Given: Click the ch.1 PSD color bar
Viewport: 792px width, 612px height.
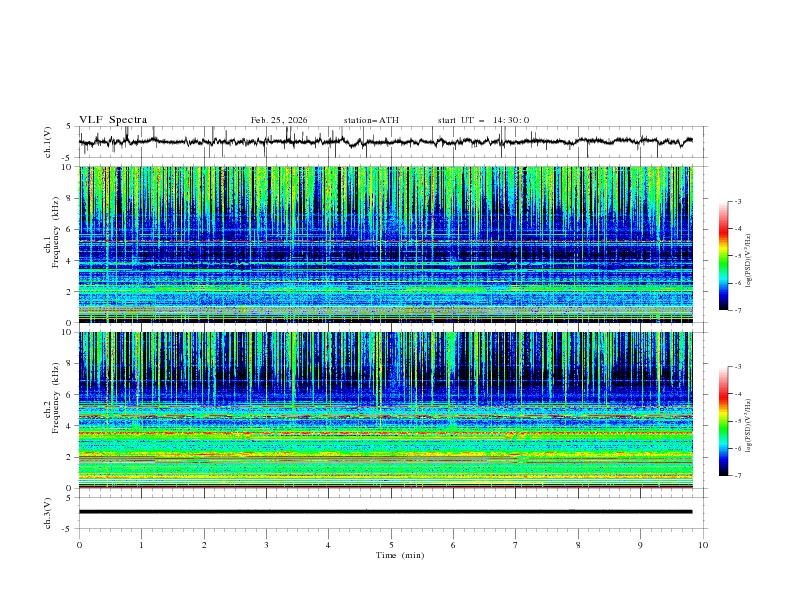Looking at the screenshot, I should (x=723, y=256).
